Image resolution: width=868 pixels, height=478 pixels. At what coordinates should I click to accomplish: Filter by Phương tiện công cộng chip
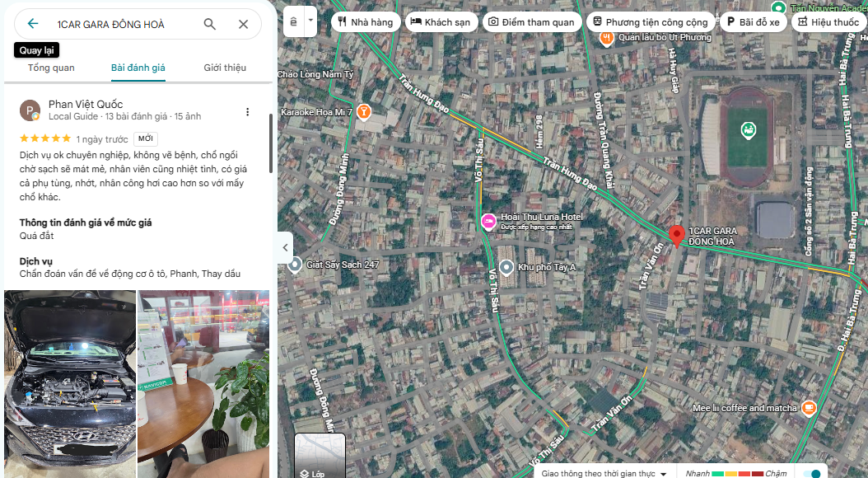(651, 22)
